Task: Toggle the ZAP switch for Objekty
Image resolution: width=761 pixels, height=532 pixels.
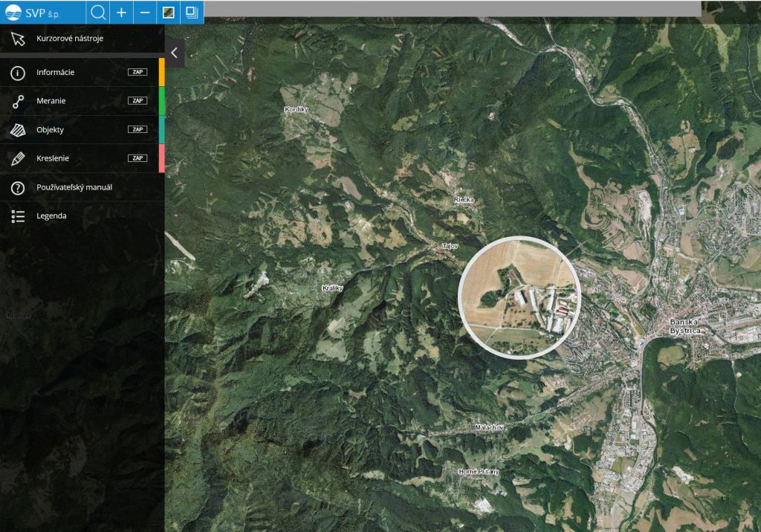Action: click(x=137, y=129)
